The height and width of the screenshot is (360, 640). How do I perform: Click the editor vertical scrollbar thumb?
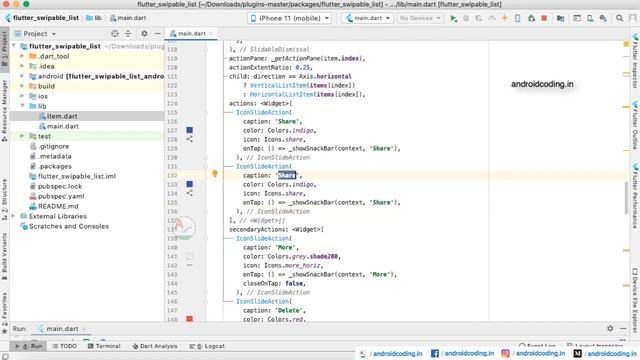tap(626, 198)
